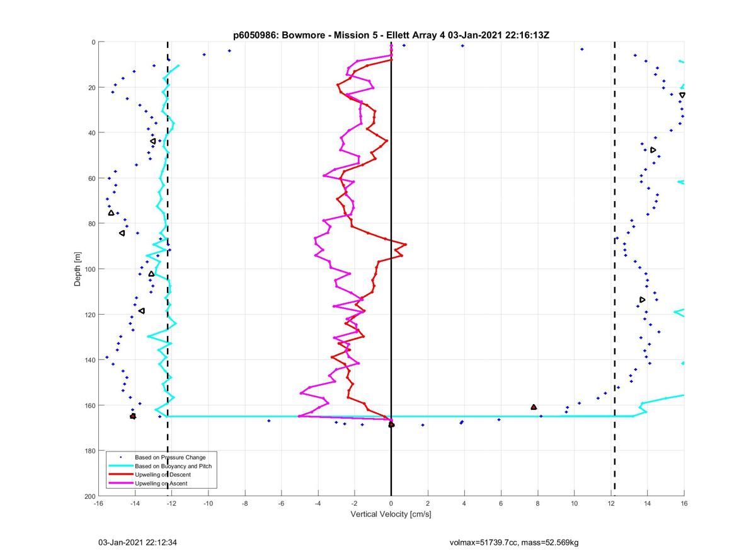Click the depth axis tick label '120'
Image resolution: width=756 pixels, height=558 pixels.
coord(89,315)
